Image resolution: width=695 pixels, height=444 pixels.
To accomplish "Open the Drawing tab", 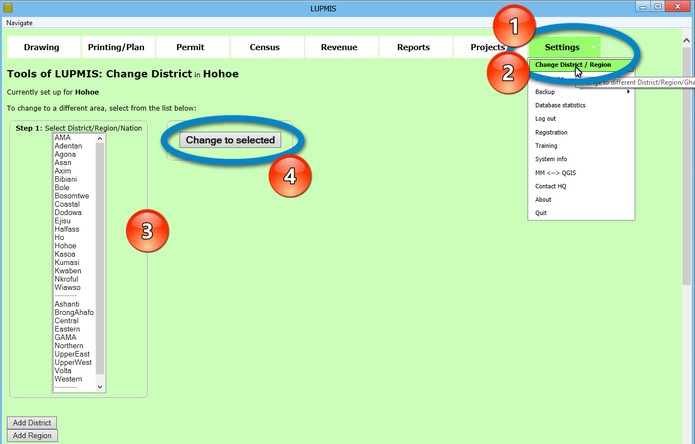I will (42, 47).
